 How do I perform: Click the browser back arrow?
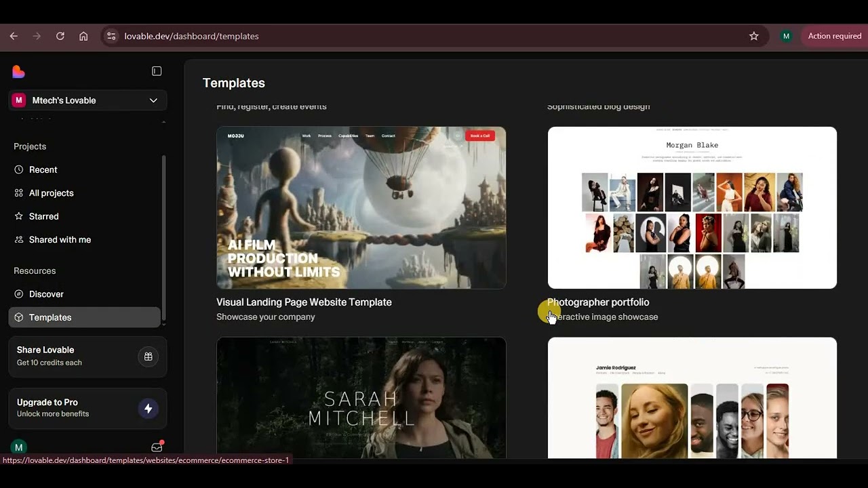14,36
